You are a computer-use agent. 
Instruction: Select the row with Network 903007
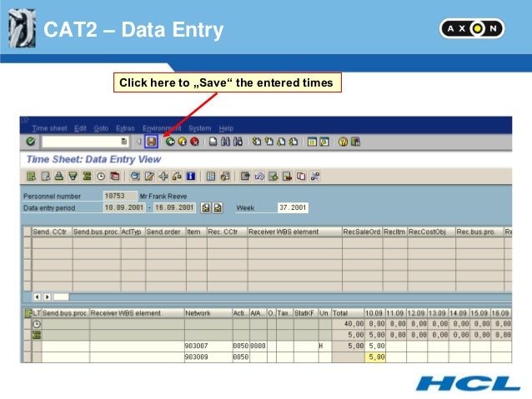click(28, 347)
